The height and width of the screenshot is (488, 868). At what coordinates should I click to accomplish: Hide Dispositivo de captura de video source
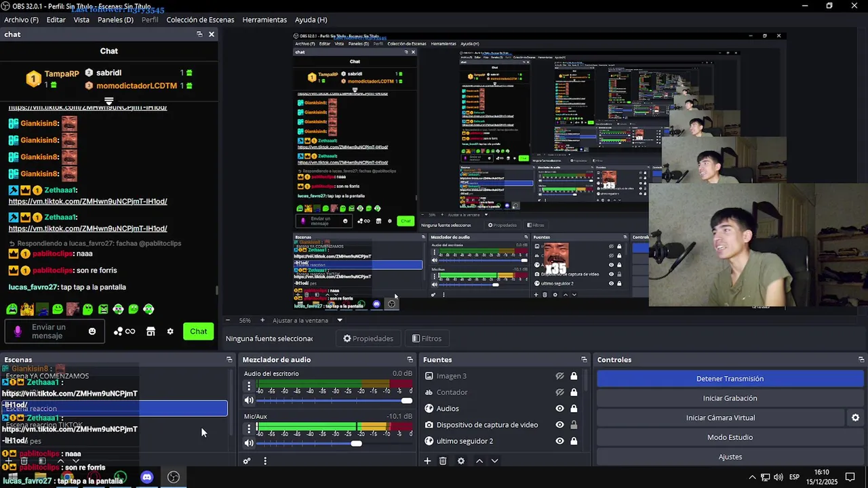click(559, 425)
